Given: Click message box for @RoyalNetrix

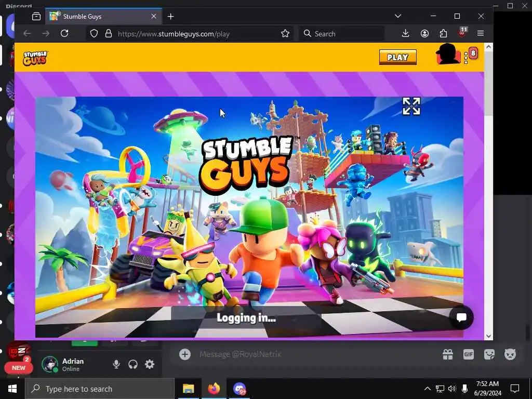Looking at the screenshot, I should (240, 354).
